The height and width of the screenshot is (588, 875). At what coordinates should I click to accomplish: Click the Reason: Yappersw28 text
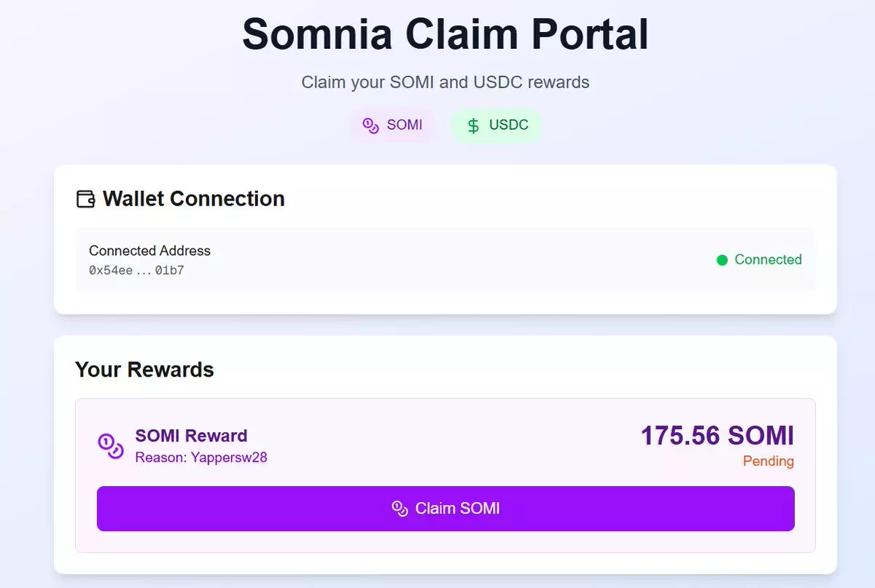[x=201, y=458]
